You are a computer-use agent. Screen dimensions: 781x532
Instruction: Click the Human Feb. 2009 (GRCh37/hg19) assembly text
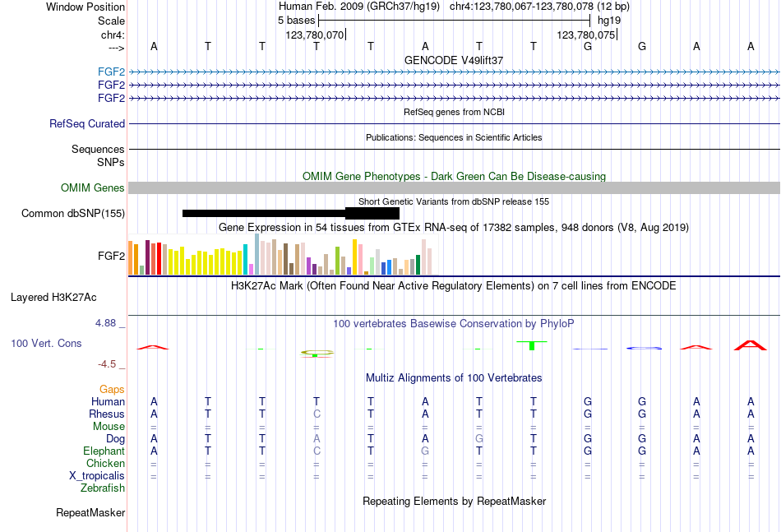click(x=359, y=7)
